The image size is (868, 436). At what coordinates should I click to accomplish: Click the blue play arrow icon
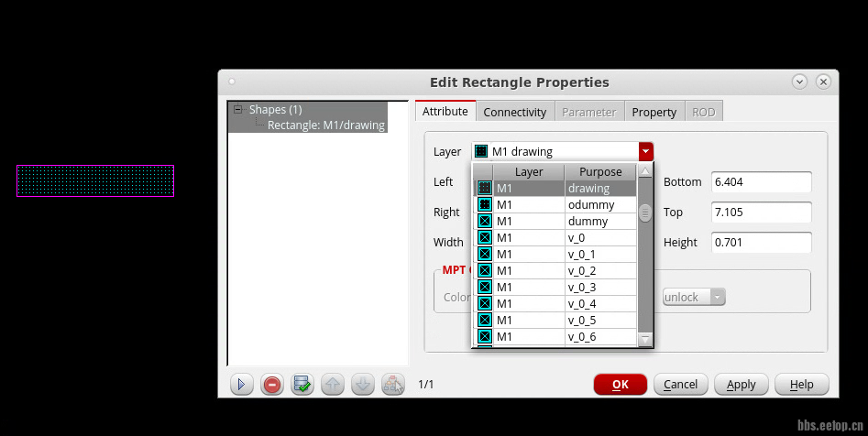(x=242, y=385)
